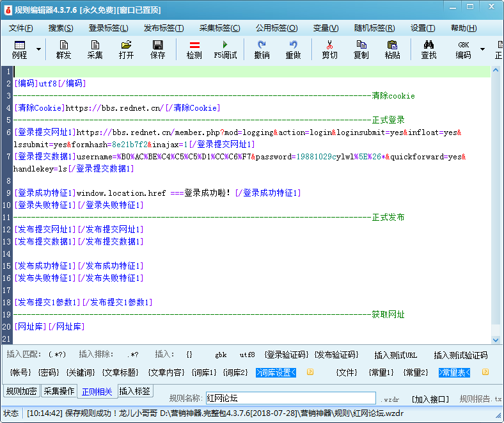Open the 登录标签 menu
The height and width of the screenshot is (423, 504).
click(x=108, y=28)
